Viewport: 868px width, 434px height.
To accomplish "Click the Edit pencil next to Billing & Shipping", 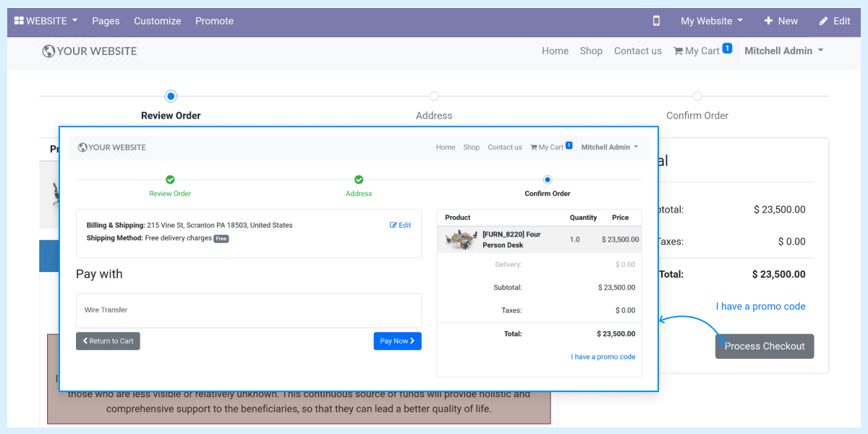I will pyautogui.click(x=400, y=225).
